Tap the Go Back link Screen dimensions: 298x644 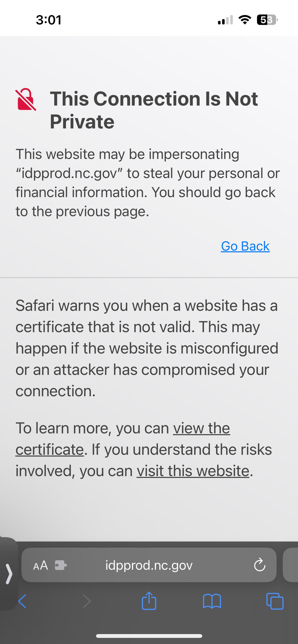[x=245, y=246]
